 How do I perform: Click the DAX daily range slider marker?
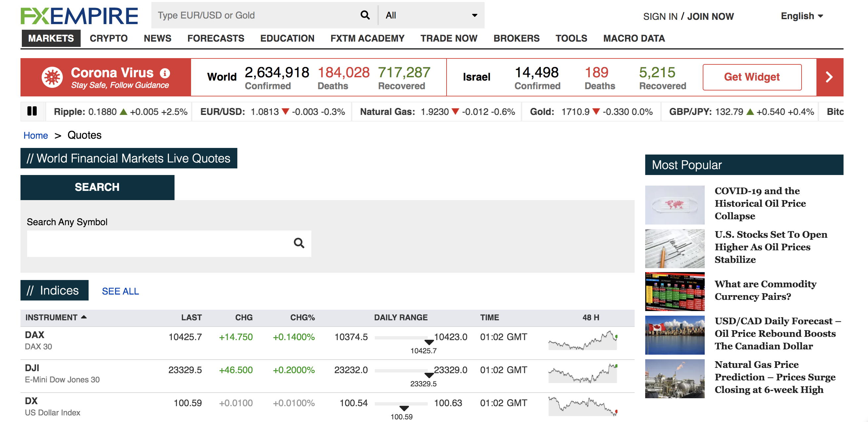[429, 342]
